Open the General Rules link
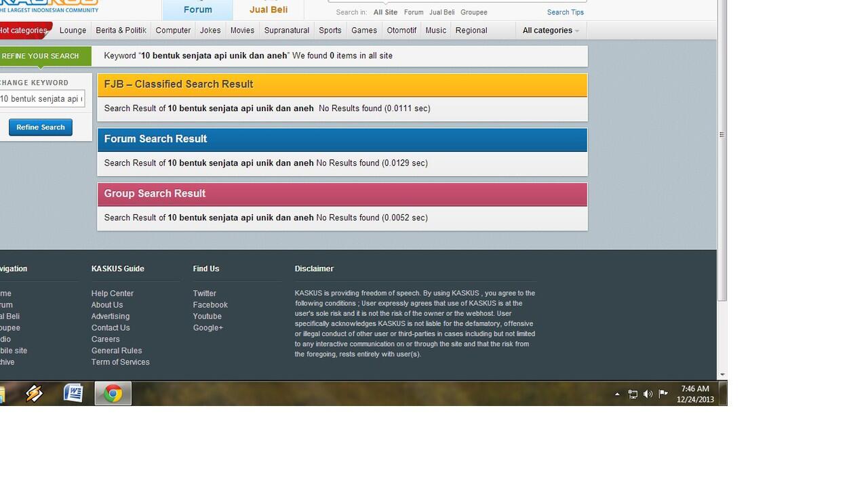The width and height of the screenshot is (868, 488). [117, 351]
